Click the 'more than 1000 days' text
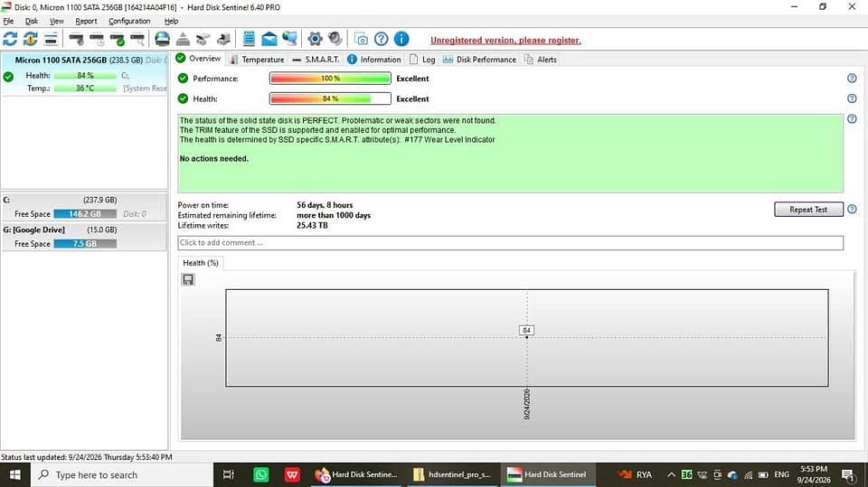This screenshot has height=487, width=868. (334, 215)
